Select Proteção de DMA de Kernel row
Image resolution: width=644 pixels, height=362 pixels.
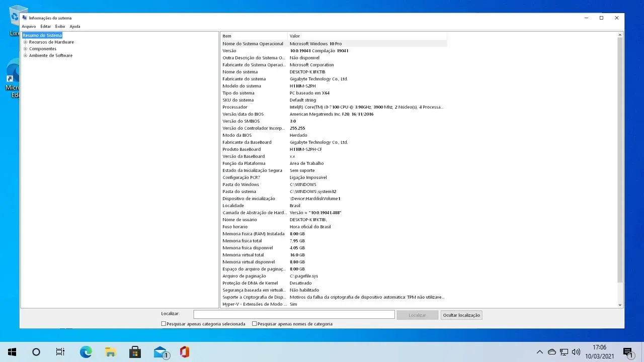point(334,283)
